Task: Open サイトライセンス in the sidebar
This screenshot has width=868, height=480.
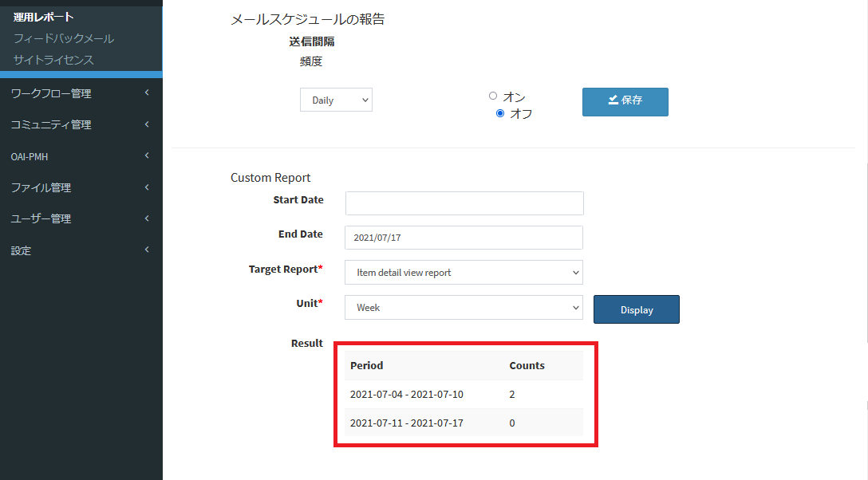Action: [53, 60]
